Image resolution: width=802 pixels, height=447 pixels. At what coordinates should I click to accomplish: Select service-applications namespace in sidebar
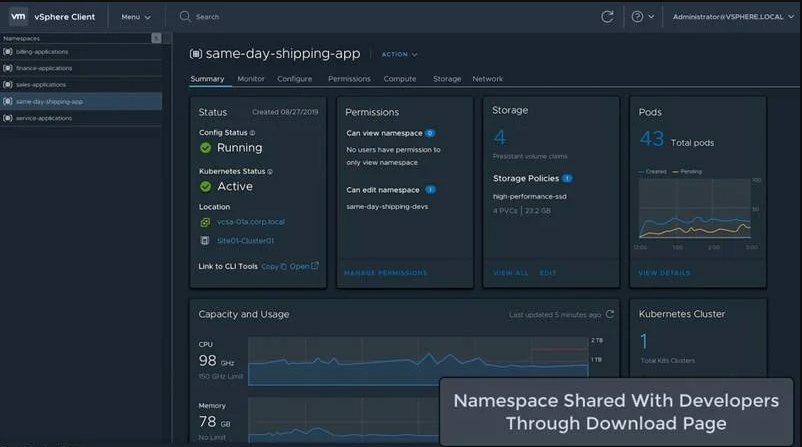(x=81, y=118)
